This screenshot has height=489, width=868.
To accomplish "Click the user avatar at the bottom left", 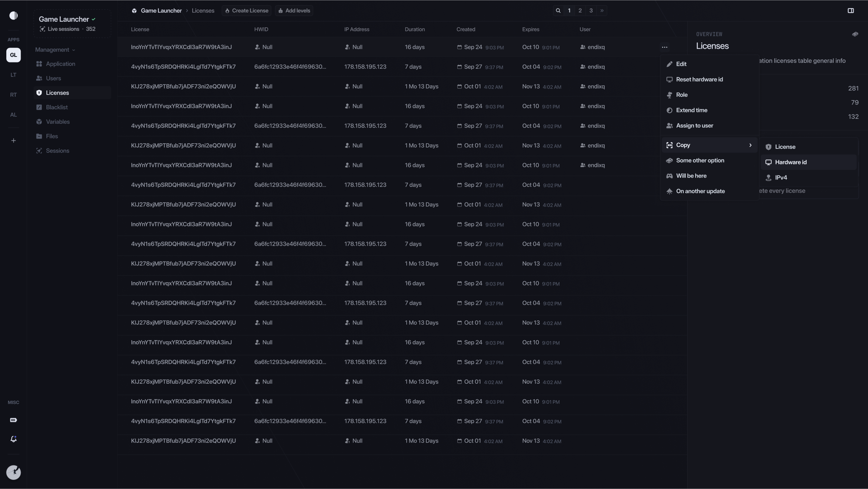I will pyautogui.click(x=14, y=472).
